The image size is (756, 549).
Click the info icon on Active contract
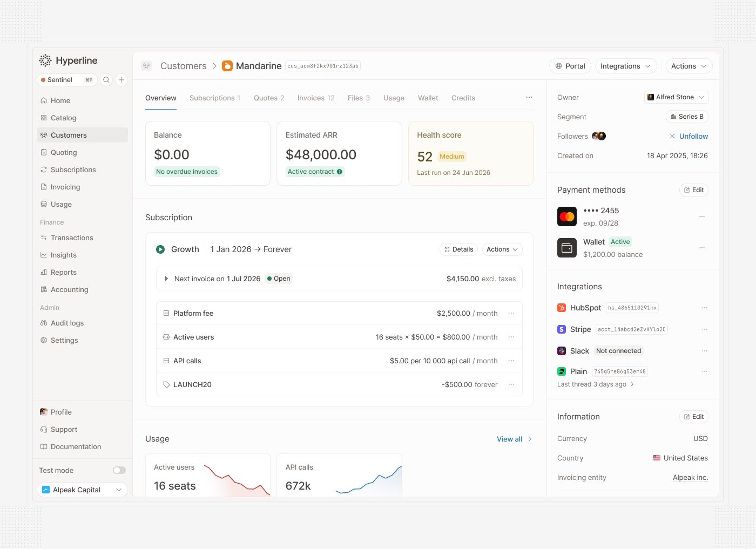point(340,172)
